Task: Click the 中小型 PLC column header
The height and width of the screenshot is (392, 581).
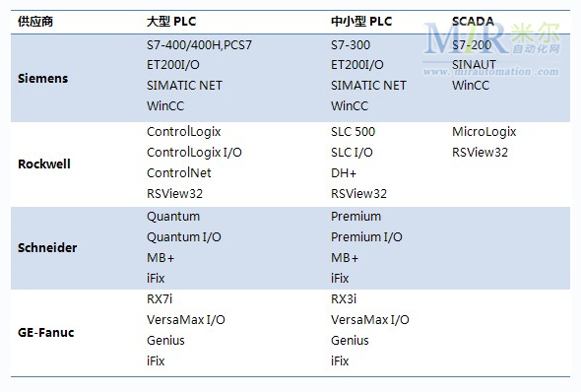Action: click(x=361, y=22)
